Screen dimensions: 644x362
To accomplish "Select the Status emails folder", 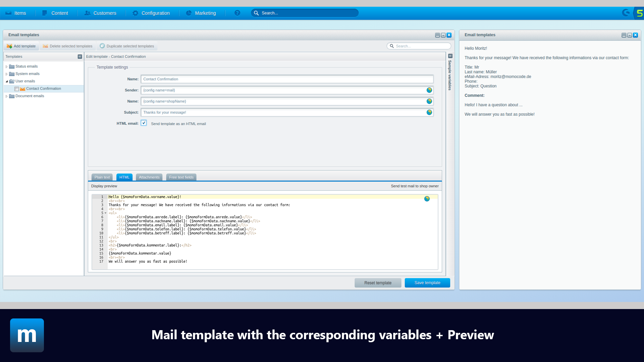I will click(x=26, y=66).
